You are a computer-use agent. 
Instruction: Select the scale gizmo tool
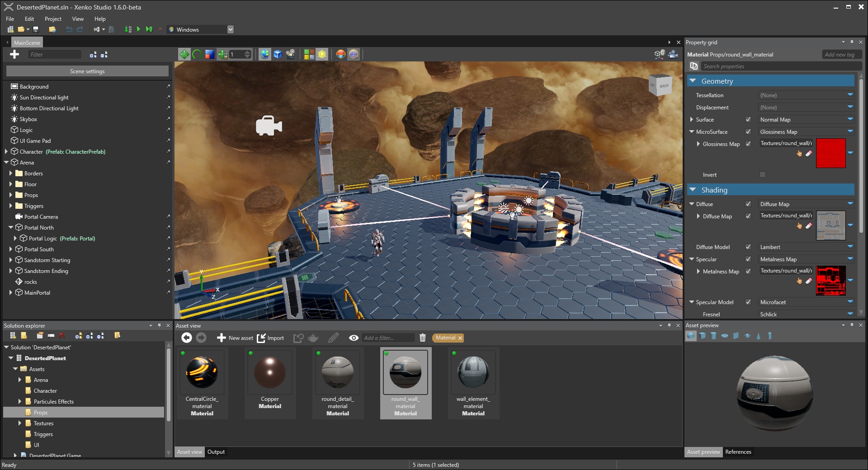[x=209, y=55]
